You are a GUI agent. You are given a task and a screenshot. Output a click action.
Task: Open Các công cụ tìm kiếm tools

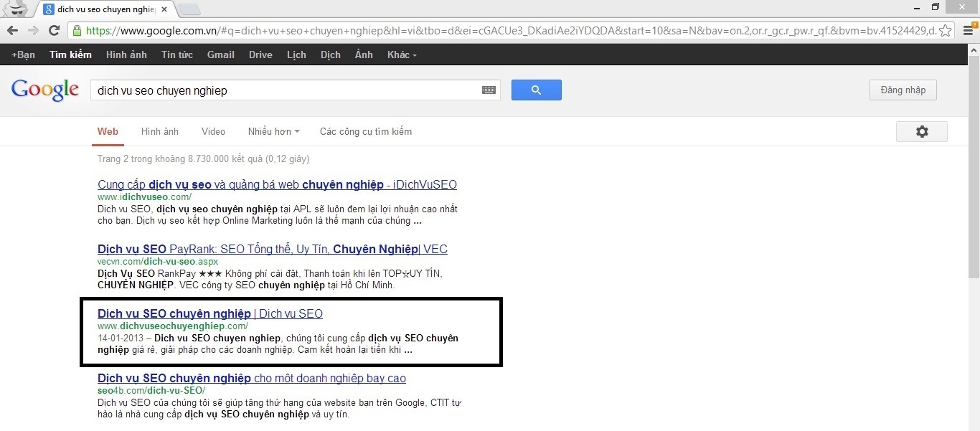pyautogui.click(x=366, y=132)
